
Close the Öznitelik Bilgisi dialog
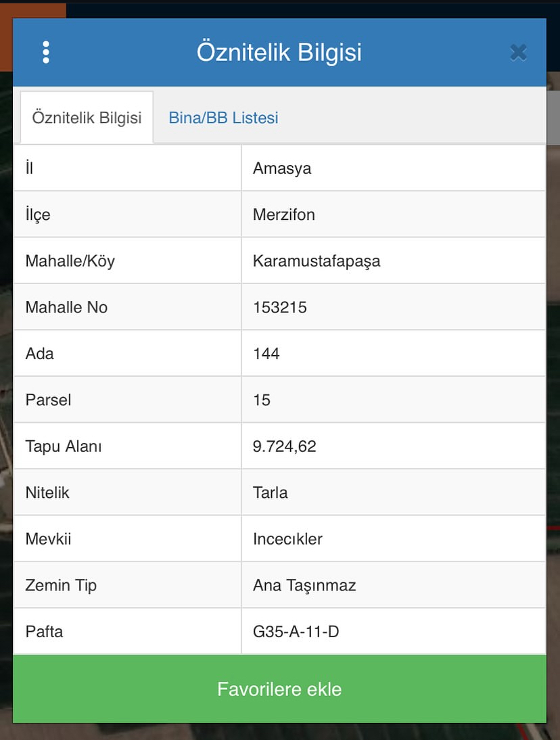pyautogui.click(x=518, y=52)
